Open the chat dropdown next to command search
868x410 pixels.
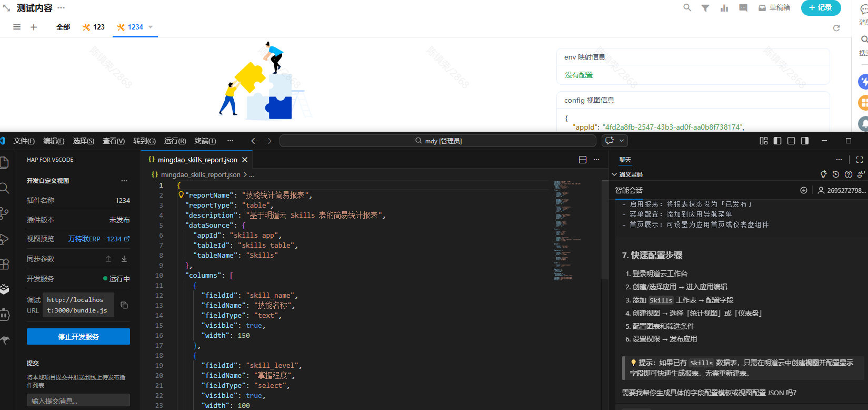tap(622, 141)
